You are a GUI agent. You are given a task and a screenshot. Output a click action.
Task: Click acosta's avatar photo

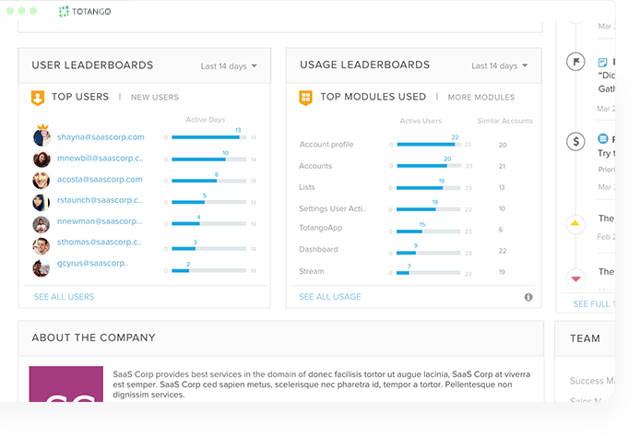(41, 180)
